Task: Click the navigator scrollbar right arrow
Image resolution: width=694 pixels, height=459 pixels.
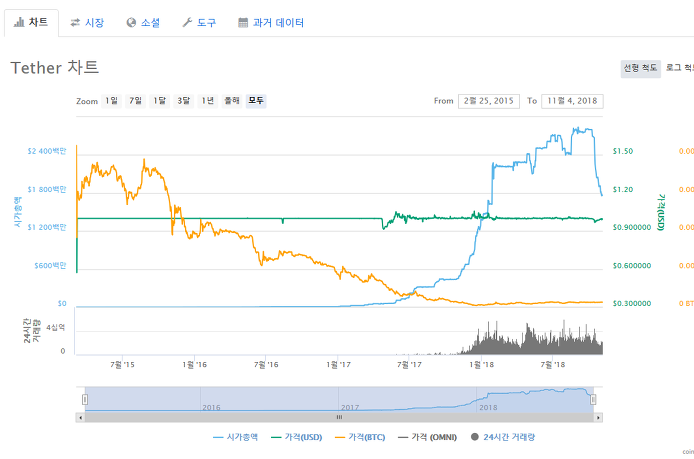Action: point(598,417)
